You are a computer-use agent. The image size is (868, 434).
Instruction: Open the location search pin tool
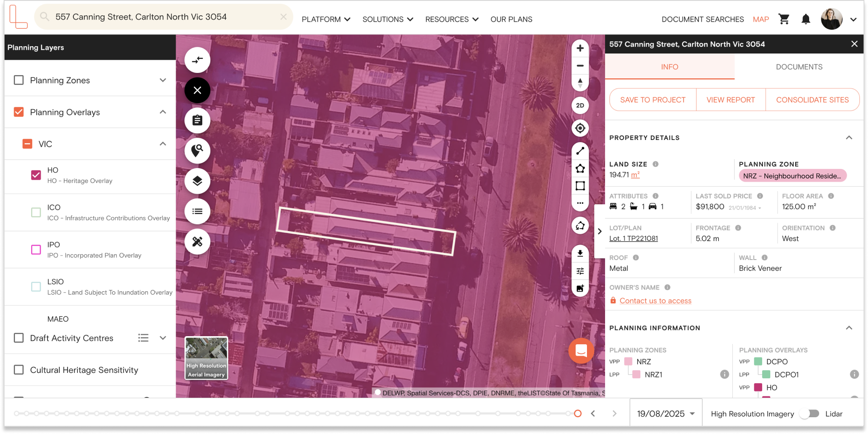197,150
